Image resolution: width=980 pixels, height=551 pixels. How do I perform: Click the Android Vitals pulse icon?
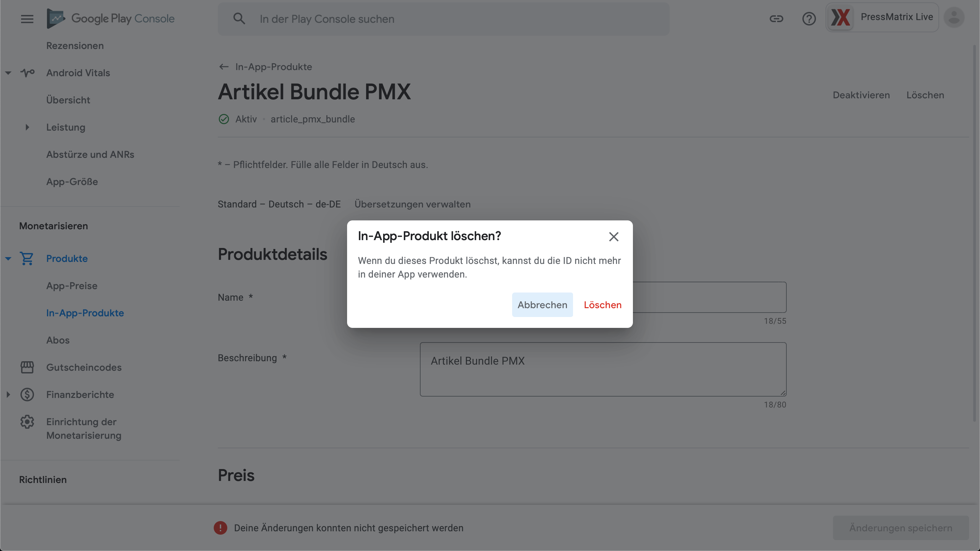click(27, 73)
